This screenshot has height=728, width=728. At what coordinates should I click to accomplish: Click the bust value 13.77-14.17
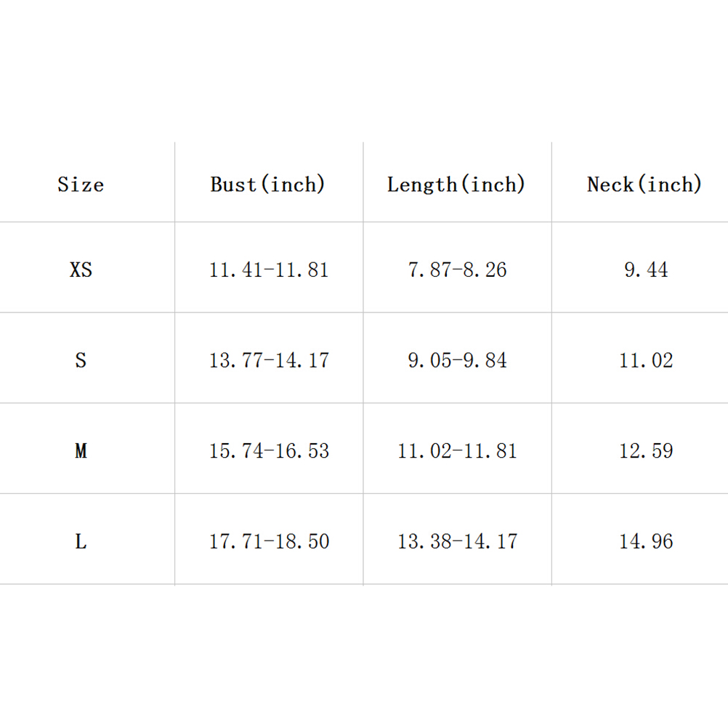click(269, 360)
